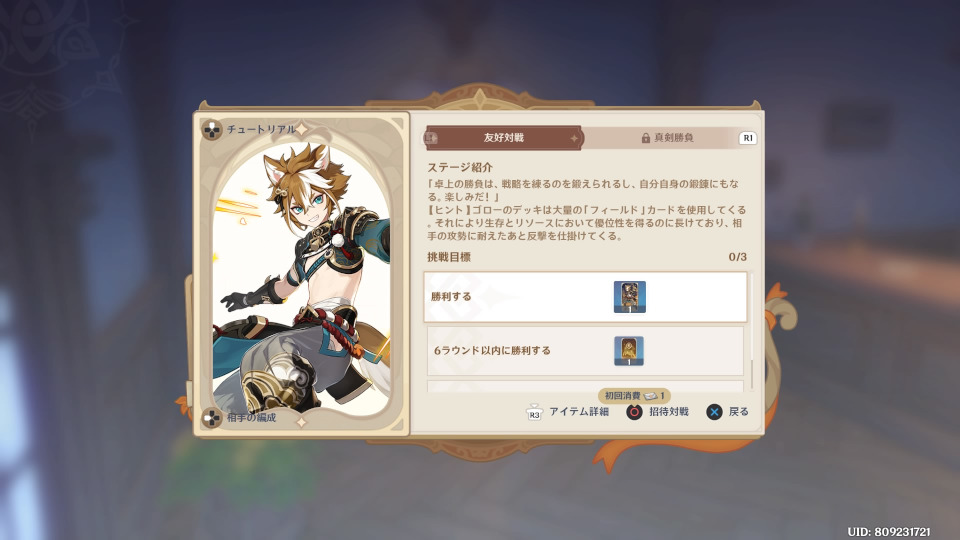This screenshot has height=540, width=960.
Task: Select the locked 真剣勝負 tab
Action: pyautogui.click(x=667, y=138)
